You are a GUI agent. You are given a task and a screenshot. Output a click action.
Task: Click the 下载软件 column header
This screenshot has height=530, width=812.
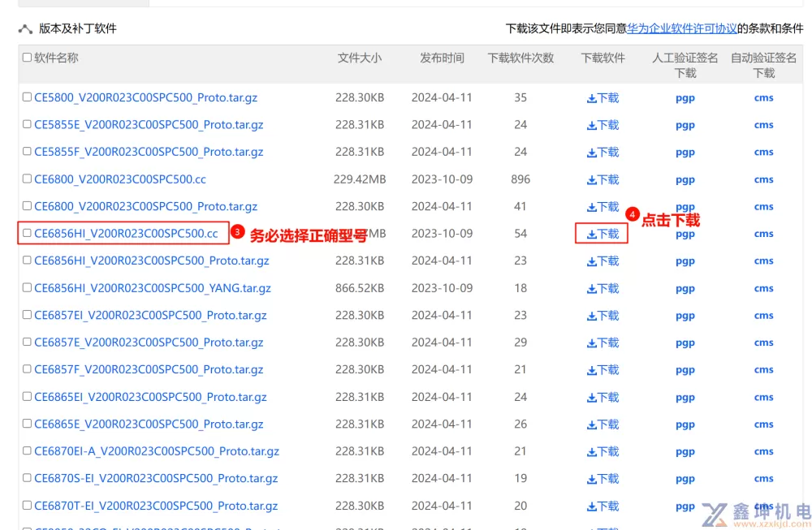(x=603, y=58)
